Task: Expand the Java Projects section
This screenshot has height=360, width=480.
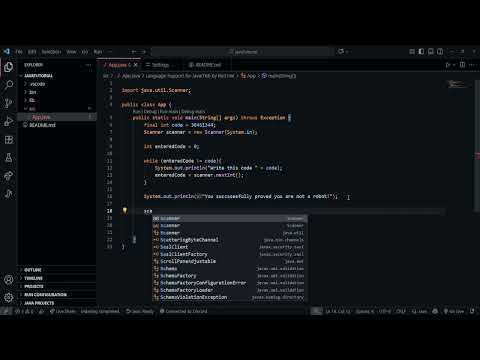Action: (57, 303)
